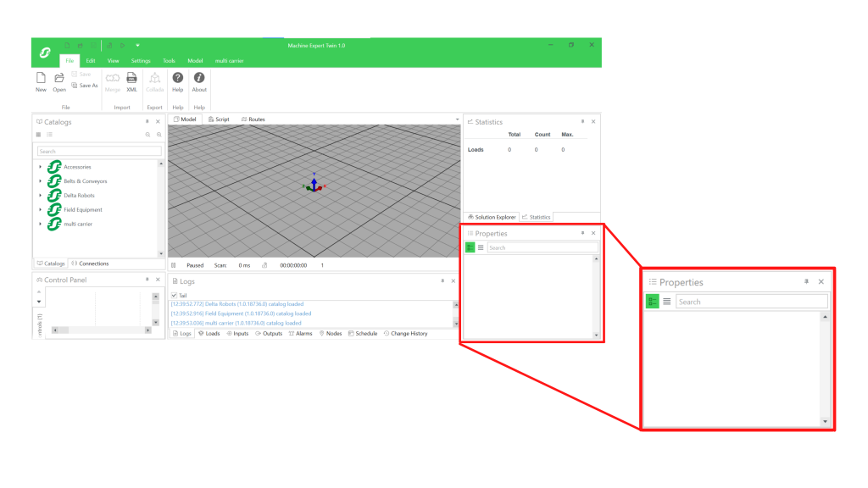Switch viewport to the Script tab

(219, 119)
